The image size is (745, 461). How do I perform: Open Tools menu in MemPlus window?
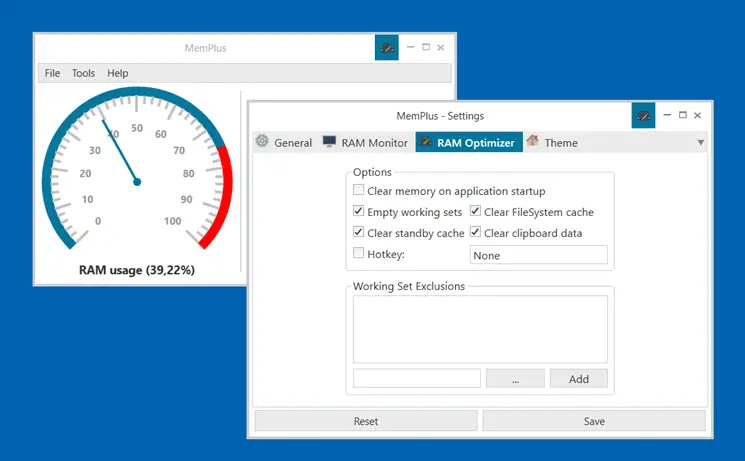tap(84, 73)
